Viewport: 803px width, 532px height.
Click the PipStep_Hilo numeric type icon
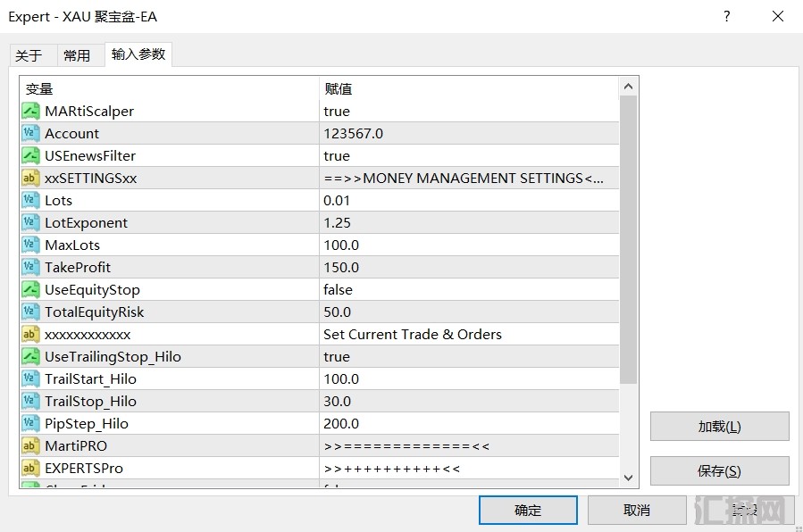[30, 424]
